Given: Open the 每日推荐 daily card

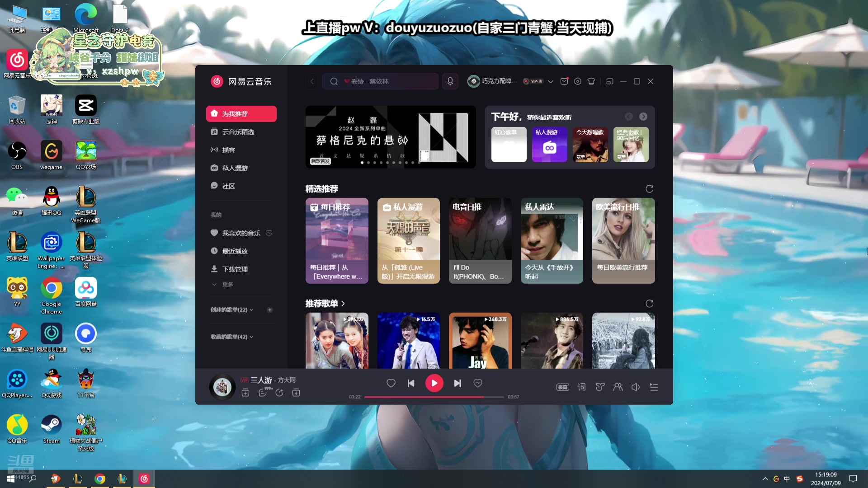Looking at the screenshot, I should [337, 241].
